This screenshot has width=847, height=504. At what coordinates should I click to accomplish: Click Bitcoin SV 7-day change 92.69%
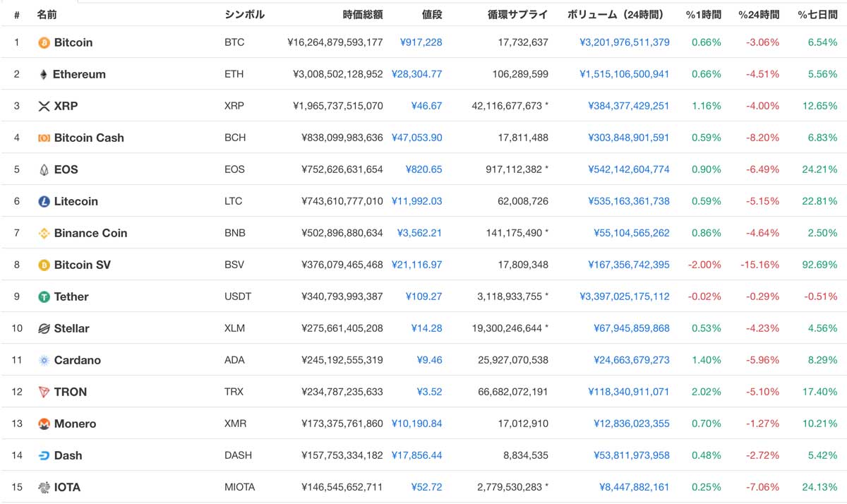[819, 265]
